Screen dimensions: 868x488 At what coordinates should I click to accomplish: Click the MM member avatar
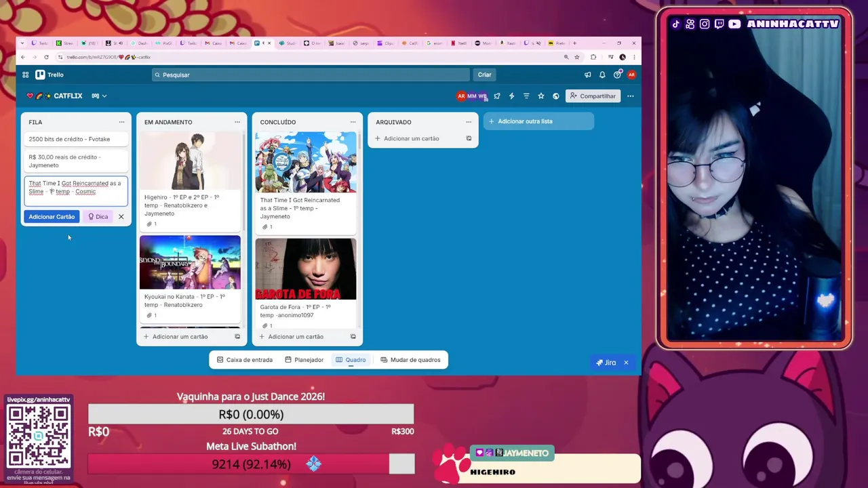pos(471,96)
